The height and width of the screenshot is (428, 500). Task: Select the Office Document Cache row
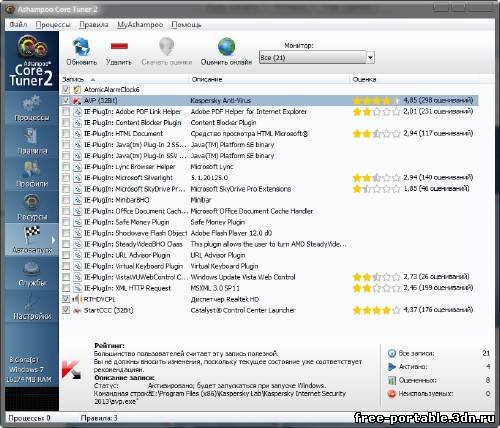coord(269,211)
